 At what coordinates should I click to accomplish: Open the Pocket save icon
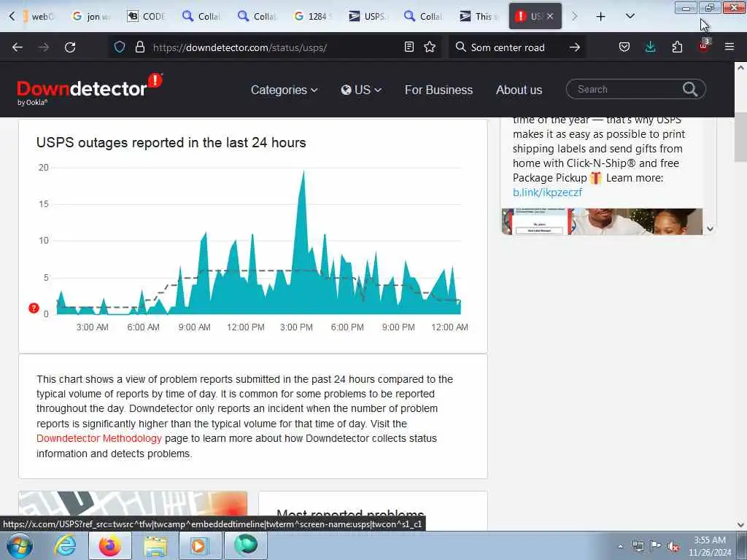pyautogui.click(x=624, y=47)
